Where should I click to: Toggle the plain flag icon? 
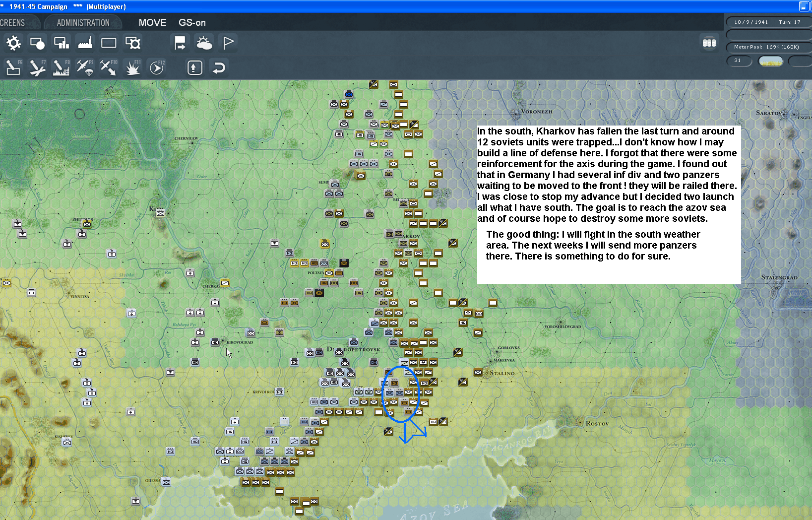(x=228, y=43)
